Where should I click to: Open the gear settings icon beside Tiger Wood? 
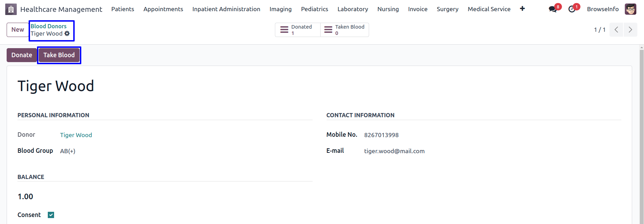click(x=67, y=33)
